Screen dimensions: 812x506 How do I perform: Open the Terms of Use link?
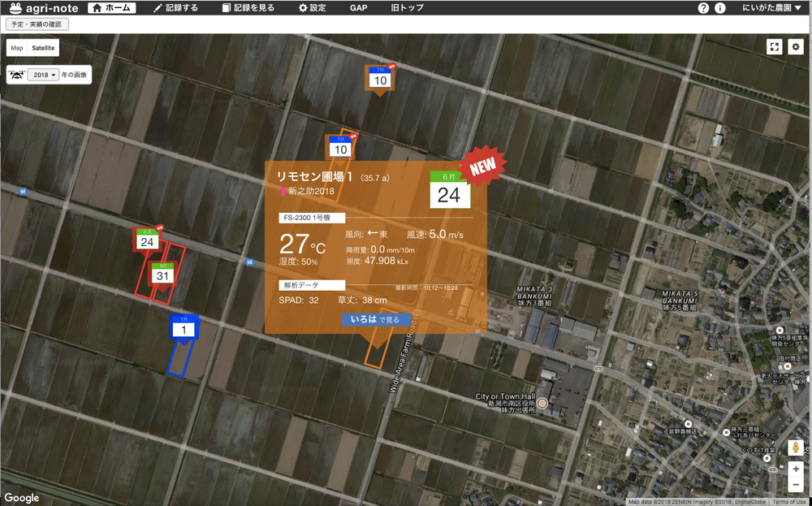coord(789,502)
